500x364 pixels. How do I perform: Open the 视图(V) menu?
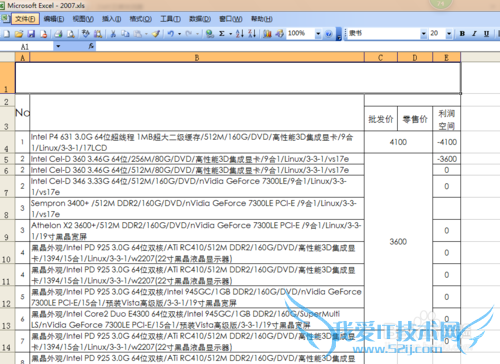click(83, 19)
